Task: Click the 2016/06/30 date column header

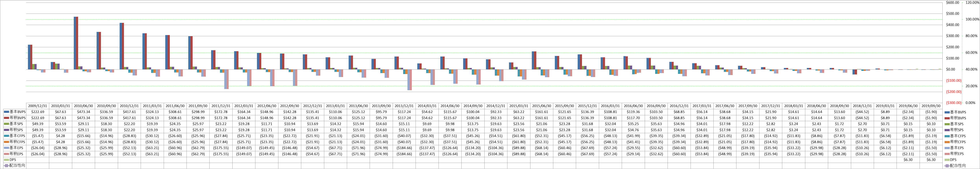Action: [x=633, y=106]
